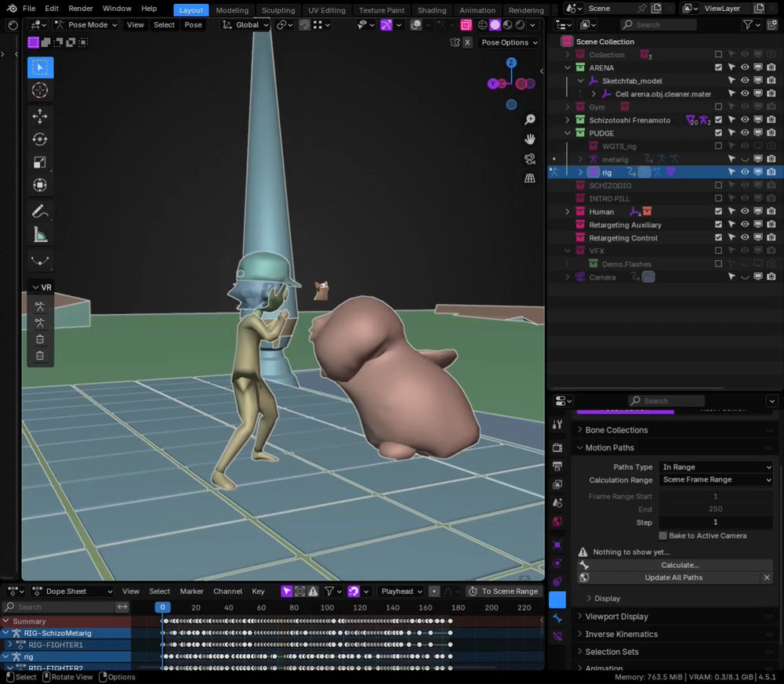This screenshot has height=684, width=784.
Task: Click the Calculate... motion paths button
Action: (x=674, y=565)
